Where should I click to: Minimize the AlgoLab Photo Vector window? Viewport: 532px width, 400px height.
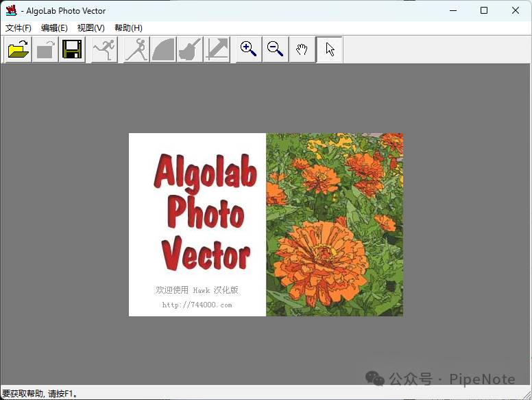click(x=453, y=10)
